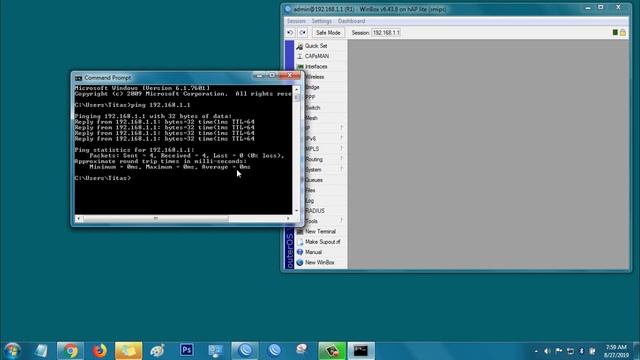The width and height of the screenshot is (640, 360).
Task: Open the PPP menu entry
Action: pos(310,98)
